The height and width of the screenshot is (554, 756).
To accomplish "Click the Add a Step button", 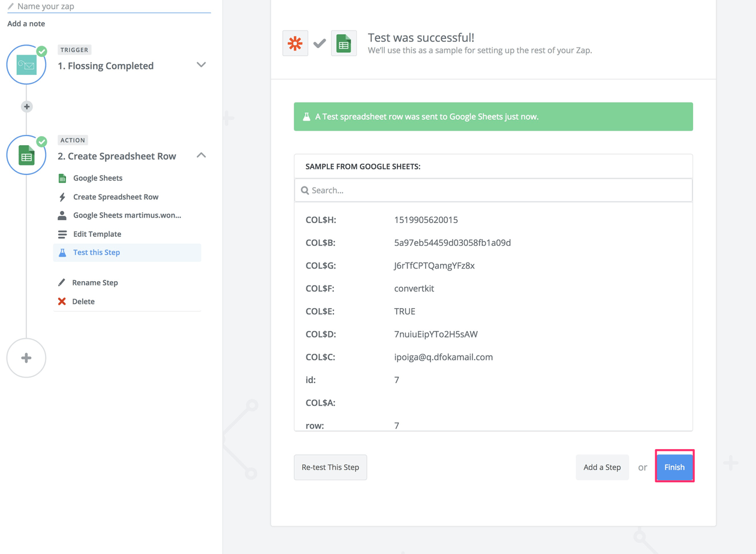I will point(603,467).
